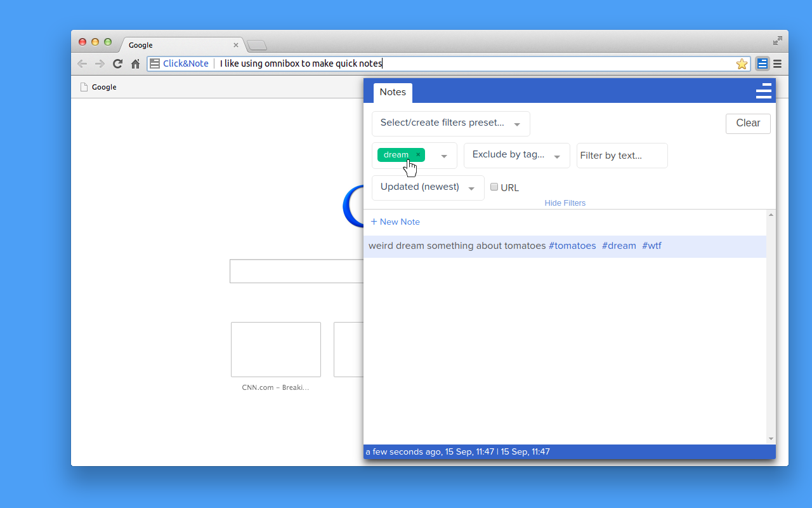This screenshot has width=812, height=508.
Task: Open the Click&Note extension toolbar icon
Action: click(763, 63)
